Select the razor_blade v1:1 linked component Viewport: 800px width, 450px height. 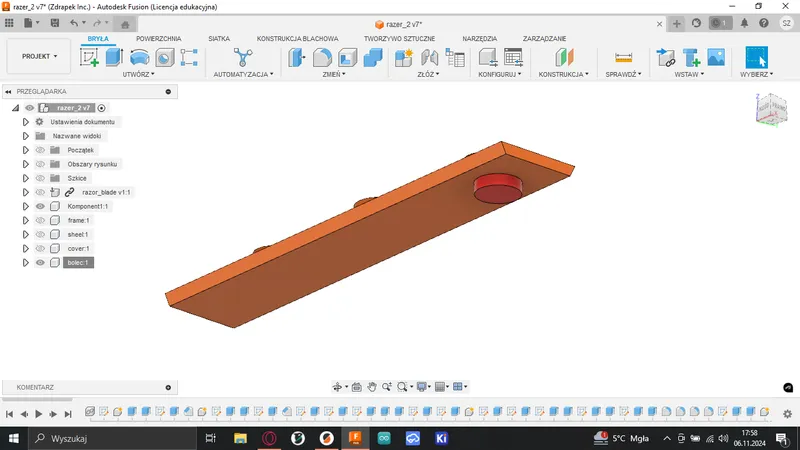106,192
